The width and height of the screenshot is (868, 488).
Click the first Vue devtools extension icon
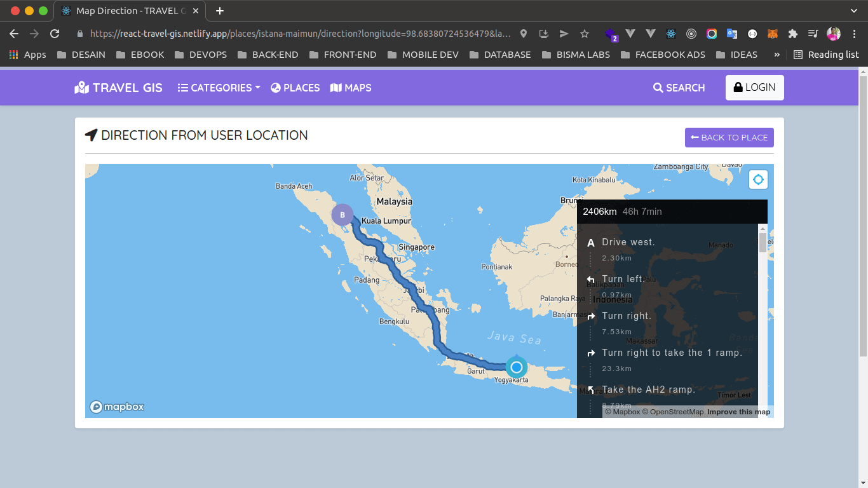coord(630,34)
